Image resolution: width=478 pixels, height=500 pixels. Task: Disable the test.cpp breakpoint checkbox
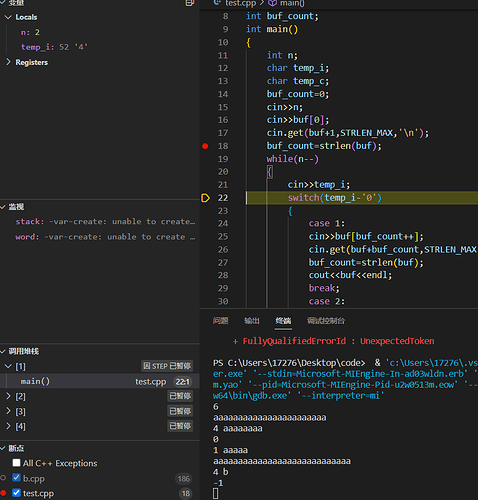[x=16, y=492]
